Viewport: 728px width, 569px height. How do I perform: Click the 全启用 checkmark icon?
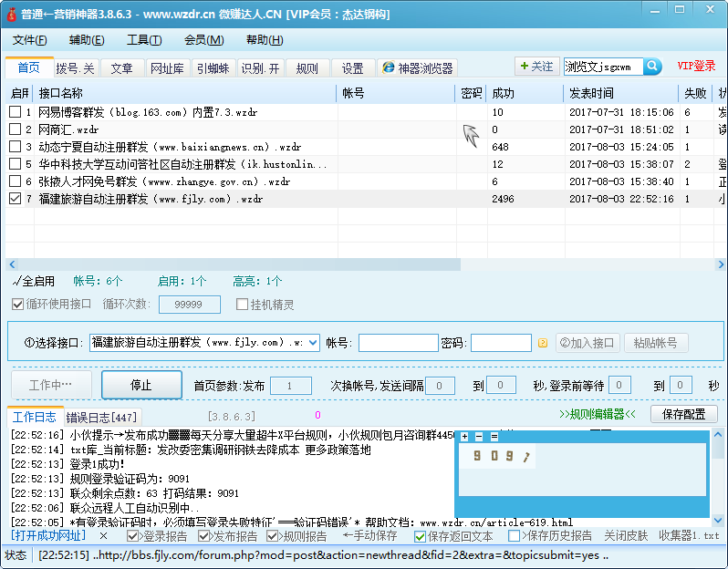pos(14,282)
